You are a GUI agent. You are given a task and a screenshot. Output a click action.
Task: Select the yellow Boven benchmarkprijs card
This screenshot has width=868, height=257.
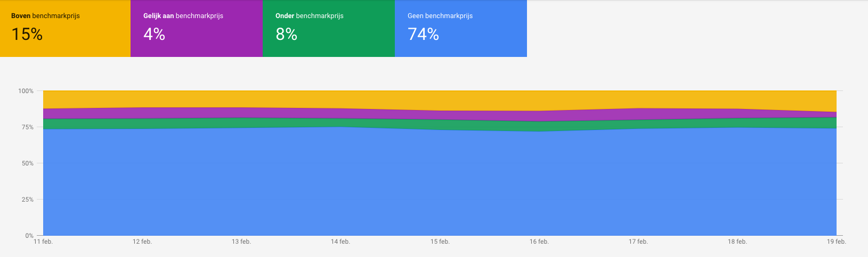pyautogui.click(x=65, y=28)
